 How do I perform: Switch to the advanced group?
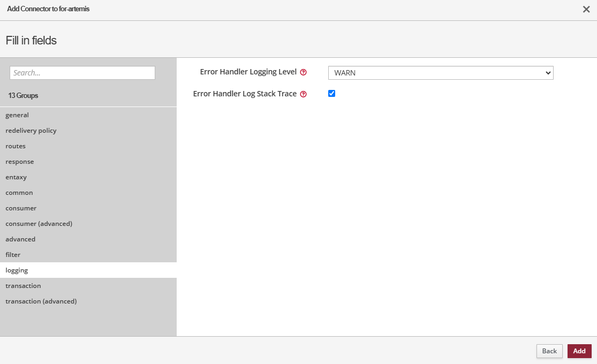coord(20,239)
